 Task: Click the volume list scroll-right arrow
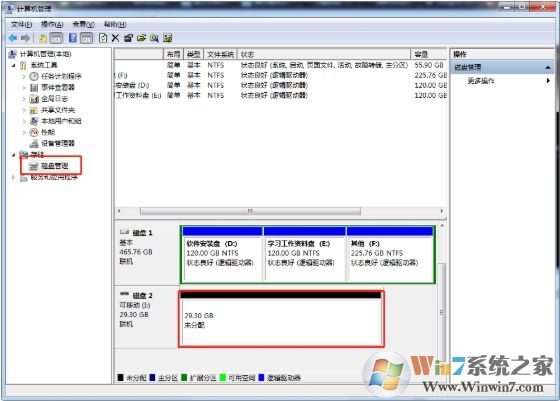pos(442,211)
